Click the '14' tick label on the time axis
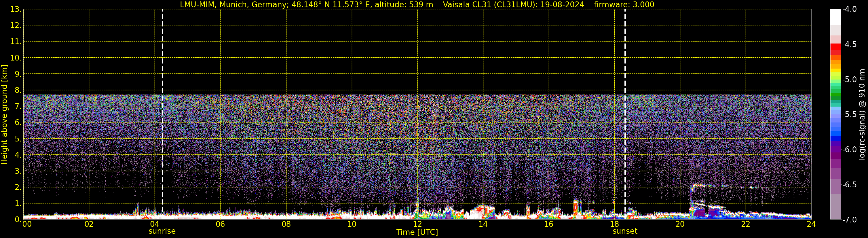The width and height of the screenshot is (868, 238). [x=483, y=224]
